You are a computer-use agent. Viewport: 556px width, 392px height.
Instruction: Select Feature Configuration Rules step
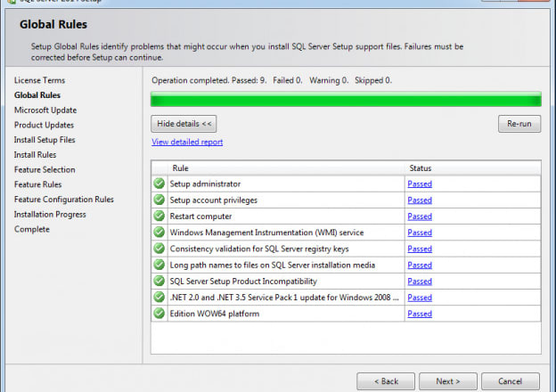coord(64,200)
